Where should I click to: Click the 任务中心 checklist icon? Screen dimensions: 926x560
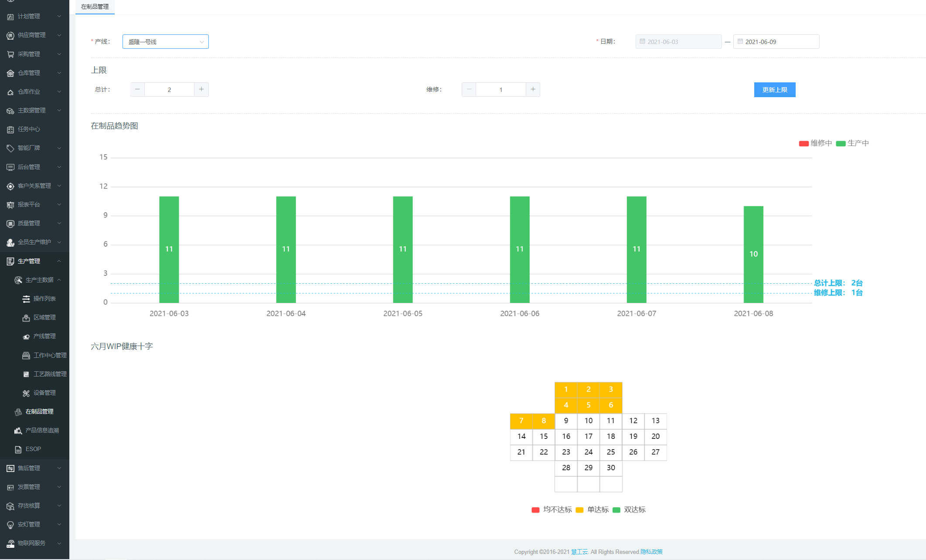(10, 129)
